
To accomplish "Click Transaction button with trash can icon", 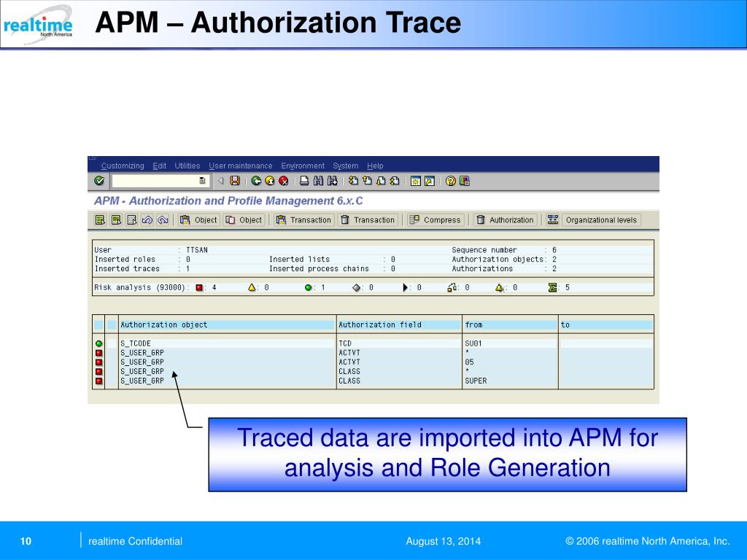I will coord(368,219).
